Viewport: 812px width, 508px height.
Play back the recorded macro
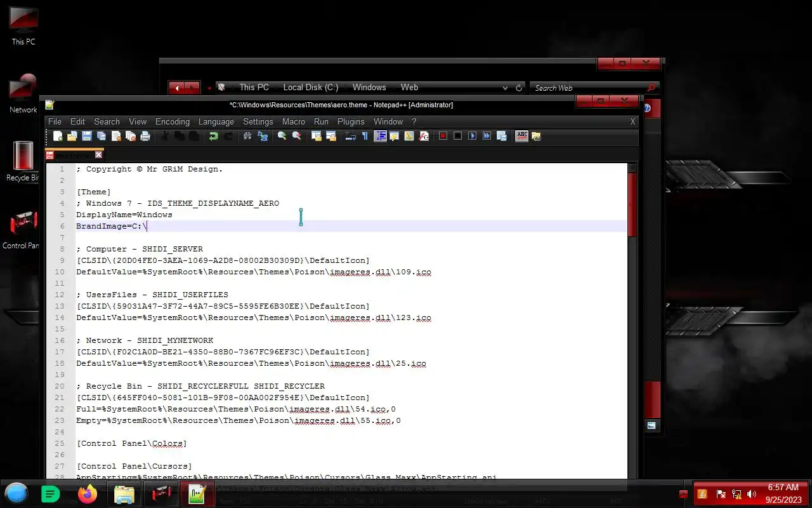(473, 136)
